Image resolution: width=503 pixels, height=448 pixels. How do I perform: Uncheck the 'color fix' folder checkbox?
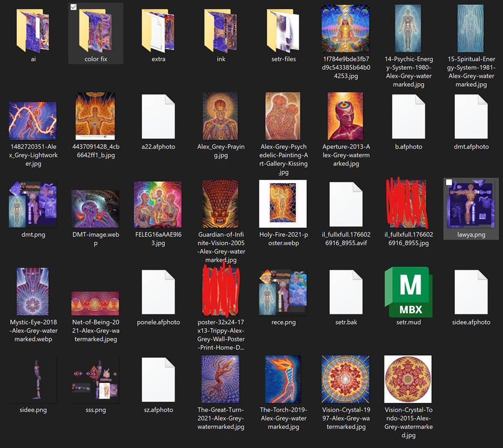pos(73,7)
